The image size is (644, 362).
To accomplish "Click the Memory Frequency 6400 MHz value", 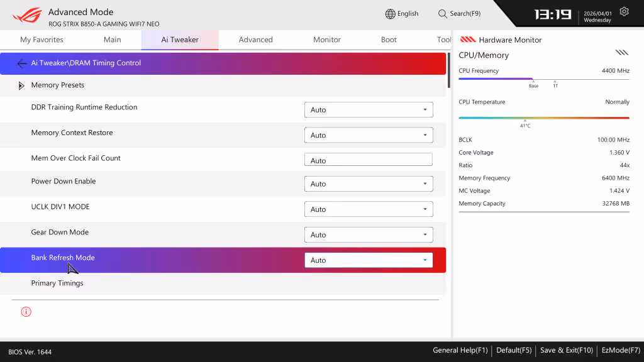I will click(x=615, y=178).
